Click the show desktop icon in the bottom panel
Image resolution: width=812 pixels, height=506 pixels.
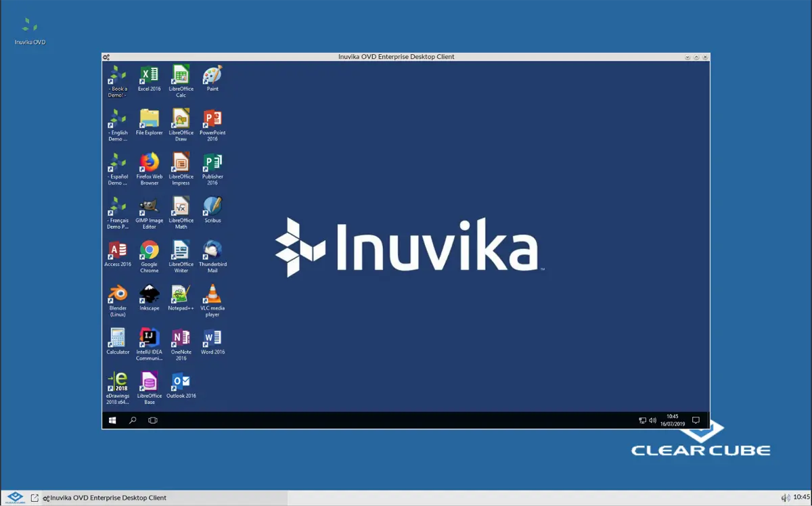pos(35,498)
